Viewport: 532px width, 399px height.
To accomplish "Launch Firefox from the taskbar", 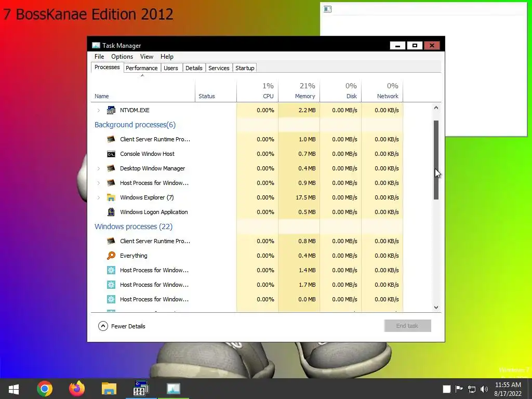I will [x=77, y=389].
